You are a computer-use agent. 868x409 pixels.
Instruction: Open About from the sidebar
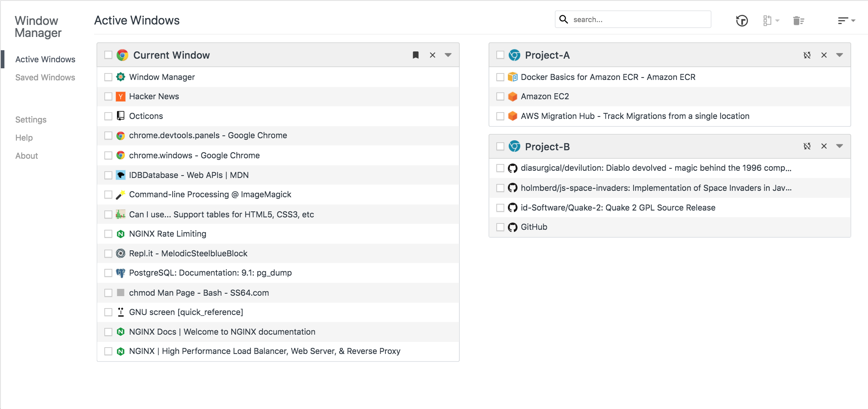(26, 156)
